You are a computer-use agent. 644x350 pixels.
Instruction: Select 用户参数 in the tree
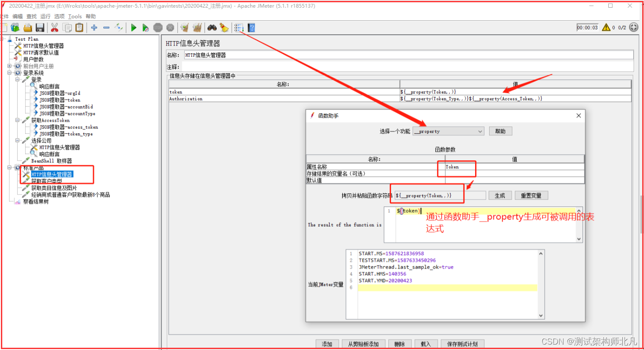pyautogui.click(x=33, y=59)
